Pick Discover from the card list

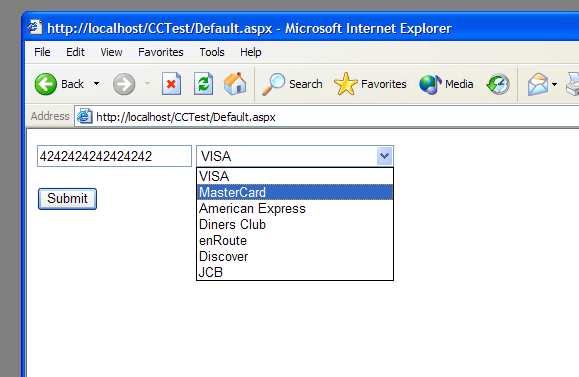coord(295,256)
